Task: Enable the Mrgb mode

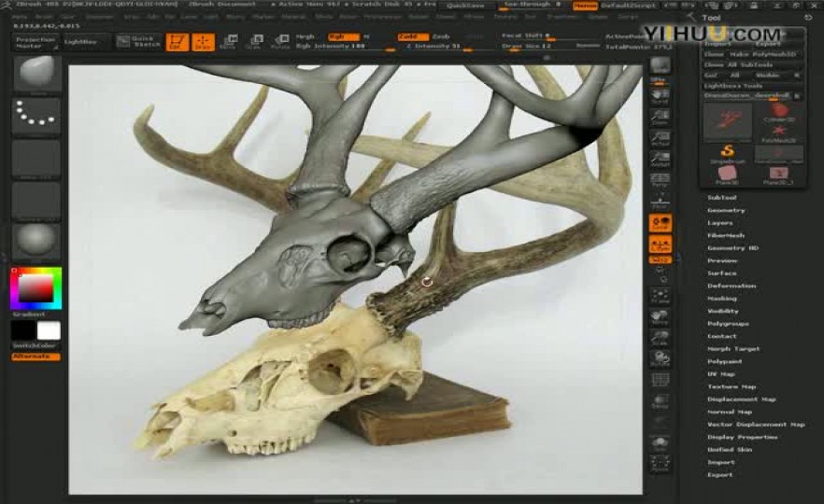Action: (305, 36)
